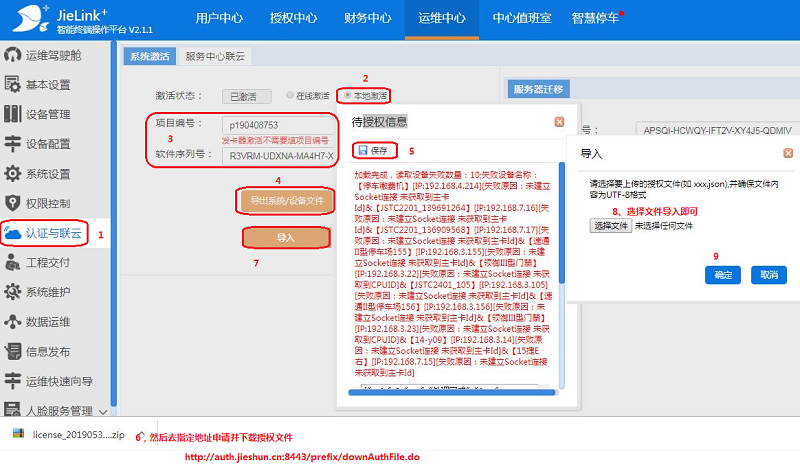Select 工程交付 sidebar label
Image resolution: width=800 pixels, height=467 pixels.
tap(48, 263)
